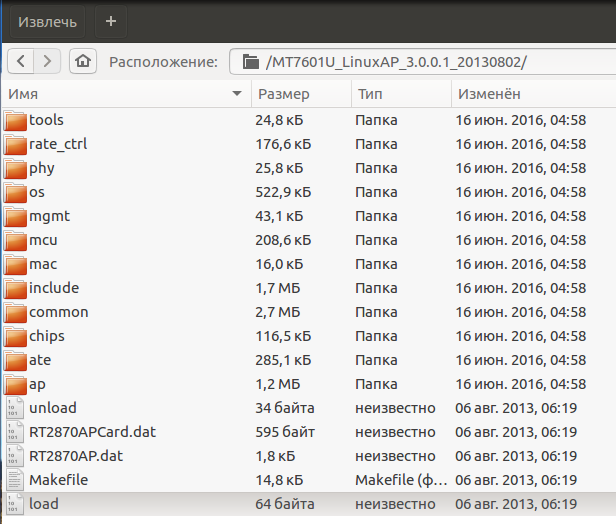Click the plus button to add files
The image size is (616, 524).
(x=111, y=21)
